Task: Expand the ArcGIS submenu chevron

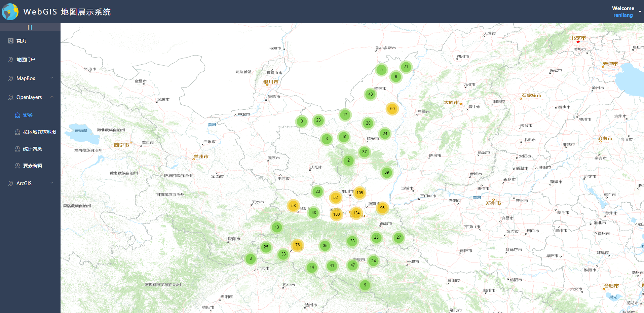Action: coord(52,183)
